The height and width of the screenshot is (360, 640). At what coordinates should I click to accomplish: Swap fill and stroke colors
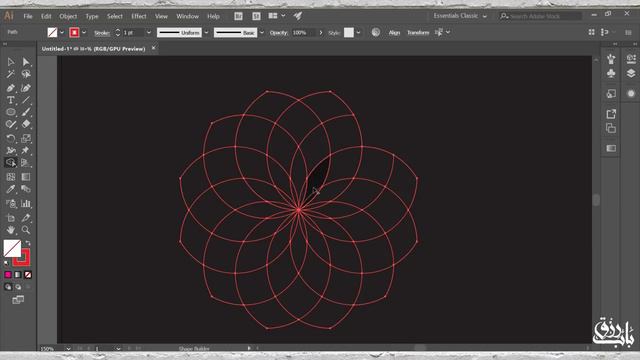coord(28,243)
